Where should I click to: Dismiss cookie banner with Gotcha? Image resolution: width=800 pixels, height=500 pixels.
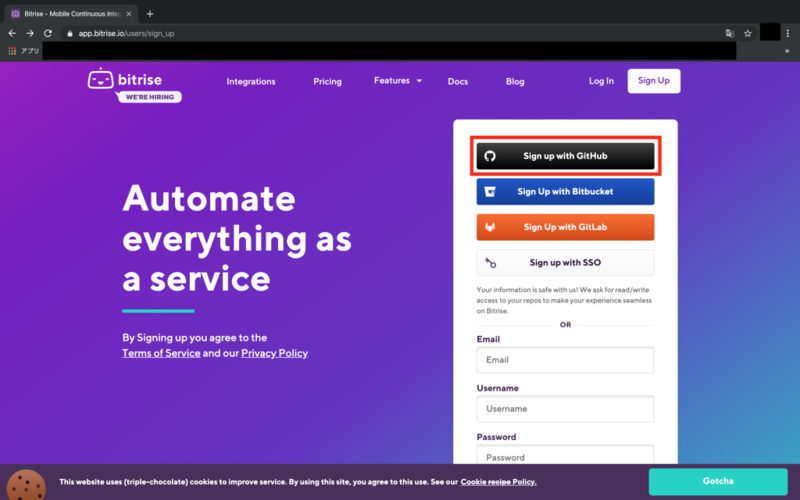pyautogui.click(x=718, y=481)
